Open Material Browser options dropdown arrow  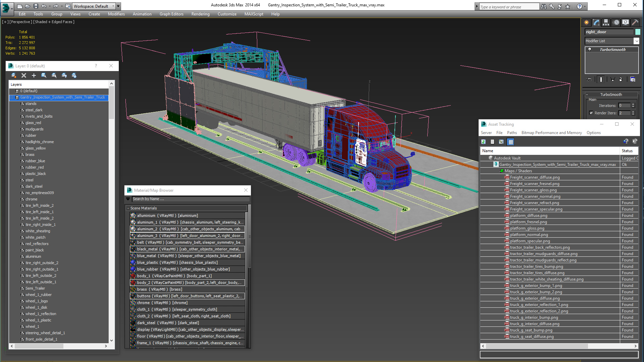(128, 199)
